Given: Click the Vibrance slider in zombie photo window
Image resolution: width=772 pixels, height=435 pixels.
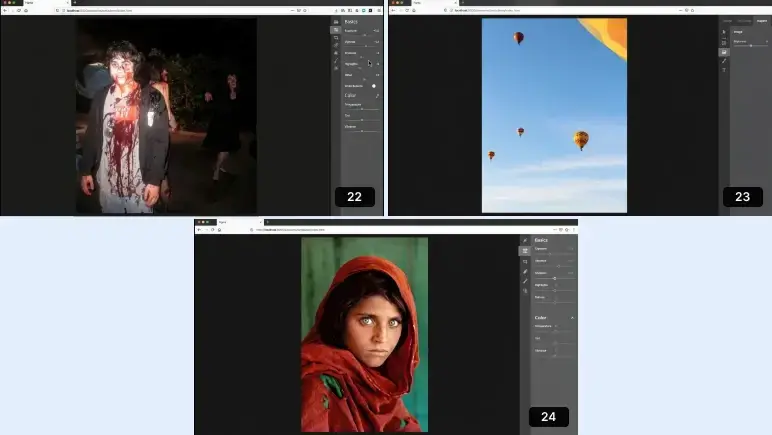Looking at the screenshot, I should (362, 131).
